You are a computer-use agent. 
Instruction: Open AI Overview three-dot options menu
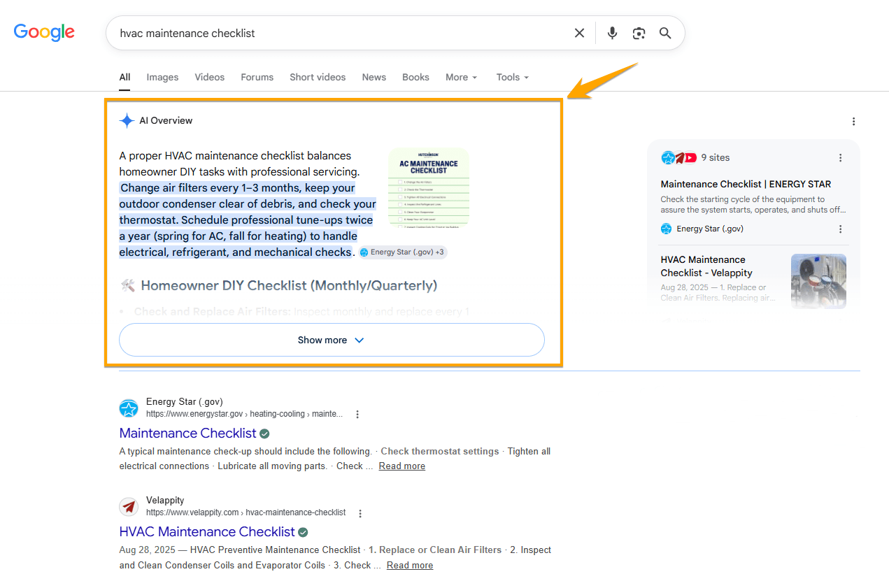point(853,122)
